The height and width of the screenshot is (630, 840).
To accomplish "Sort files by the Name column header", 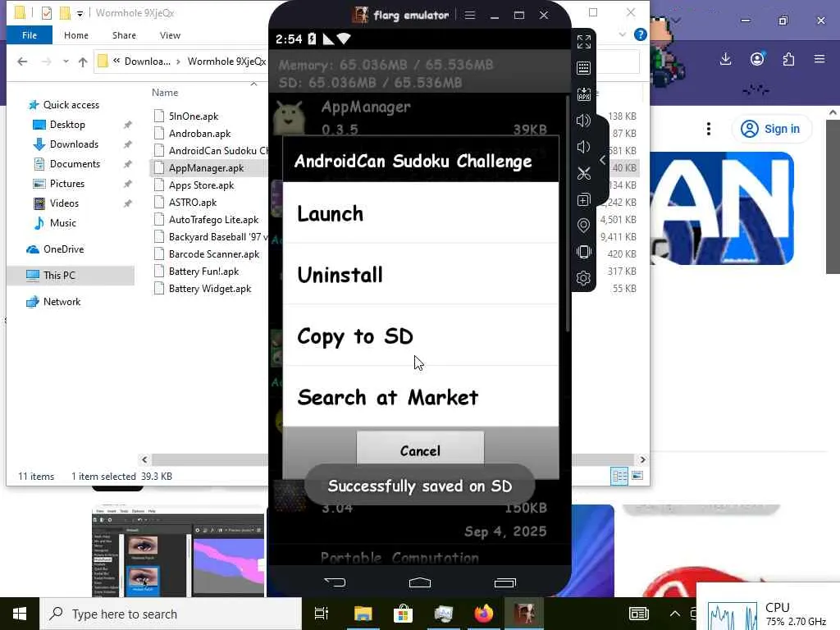I will [x=165, y=92].
